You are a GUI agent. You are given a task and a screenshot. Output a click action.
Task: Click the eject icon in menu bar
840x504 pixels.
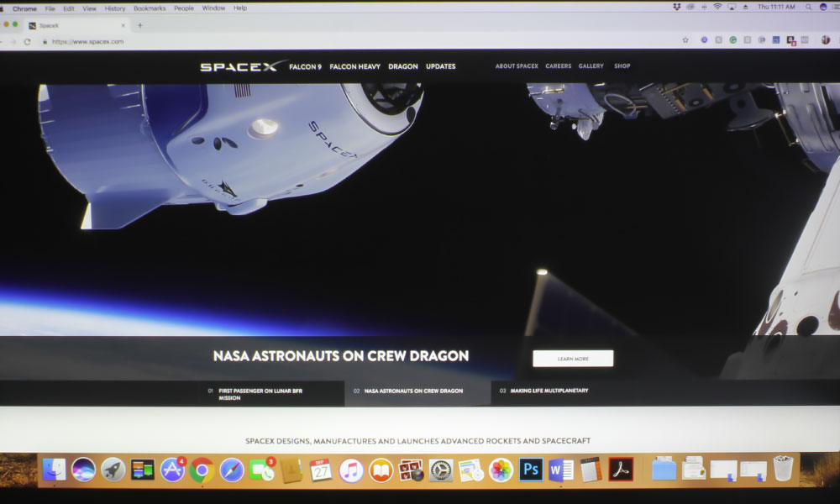coord(745,7)
